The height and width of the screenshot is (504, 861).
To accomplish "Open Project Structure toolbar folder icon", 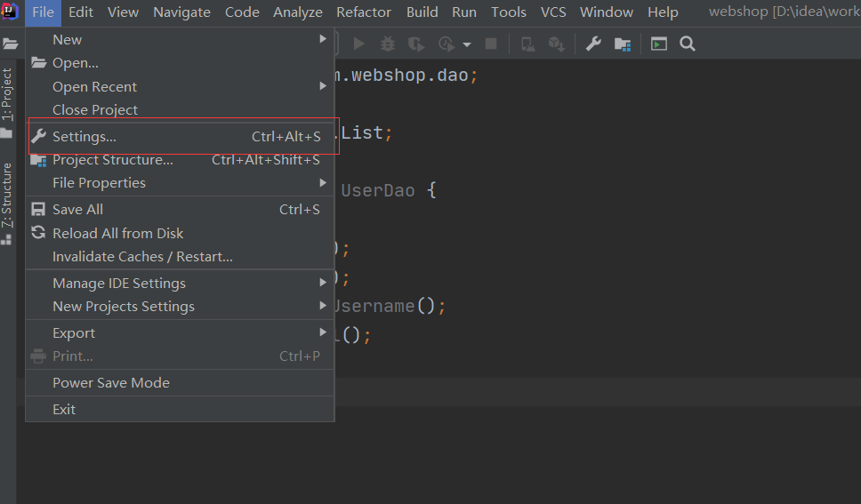I will pos(622,44).
